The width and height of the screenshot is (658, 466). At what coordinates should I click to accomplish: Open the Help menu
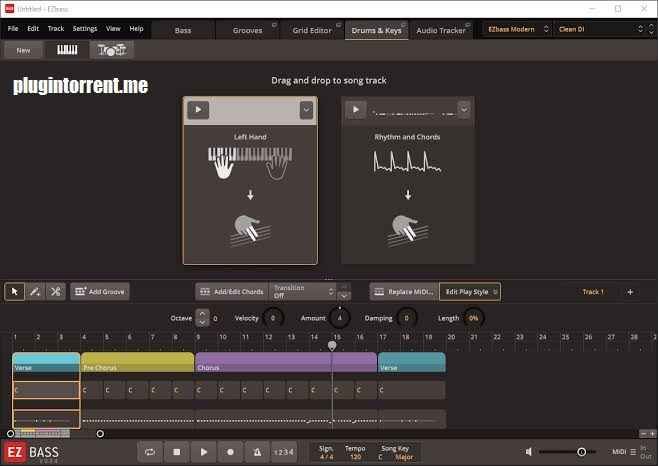136,29
